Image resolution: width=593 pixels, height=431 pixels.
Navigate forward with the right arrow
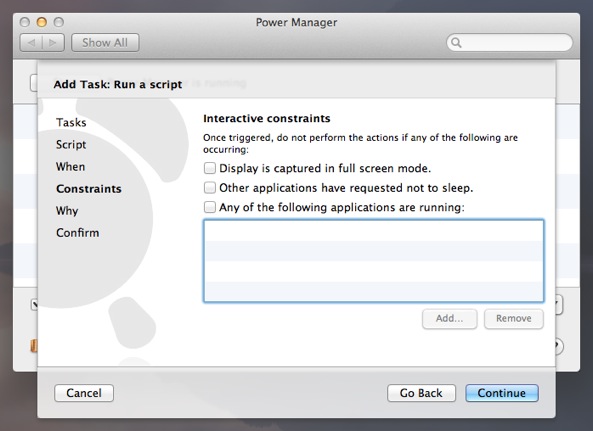[x=53, y=42]
